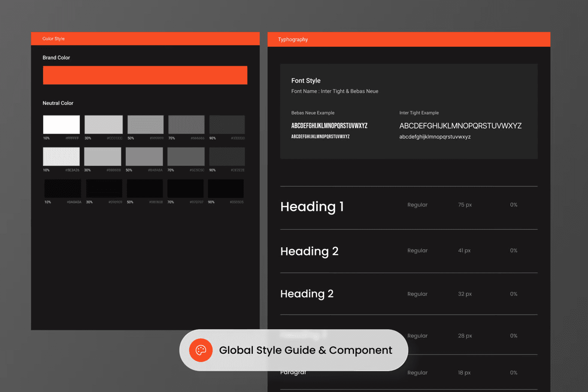Click the Color Style panel header
Screen dimensions: 588x392
(145, 39)
